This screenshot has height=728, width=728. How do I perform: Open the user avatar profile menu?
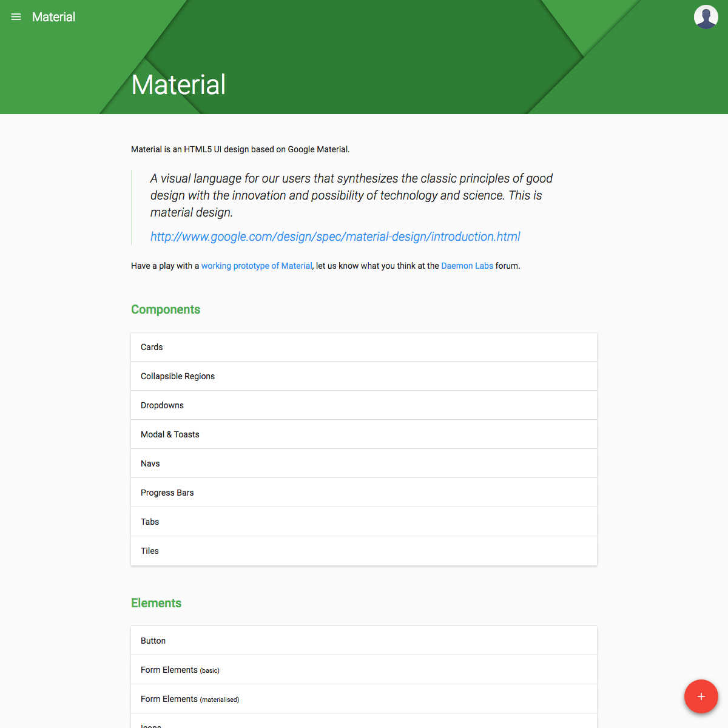click(x=706, y=17)
